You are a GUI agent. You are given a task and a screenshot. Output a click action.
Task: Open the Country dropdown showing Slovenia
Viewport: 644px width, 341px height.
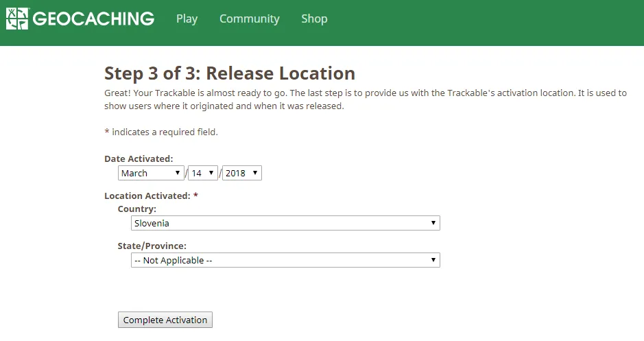coord(285,223)
